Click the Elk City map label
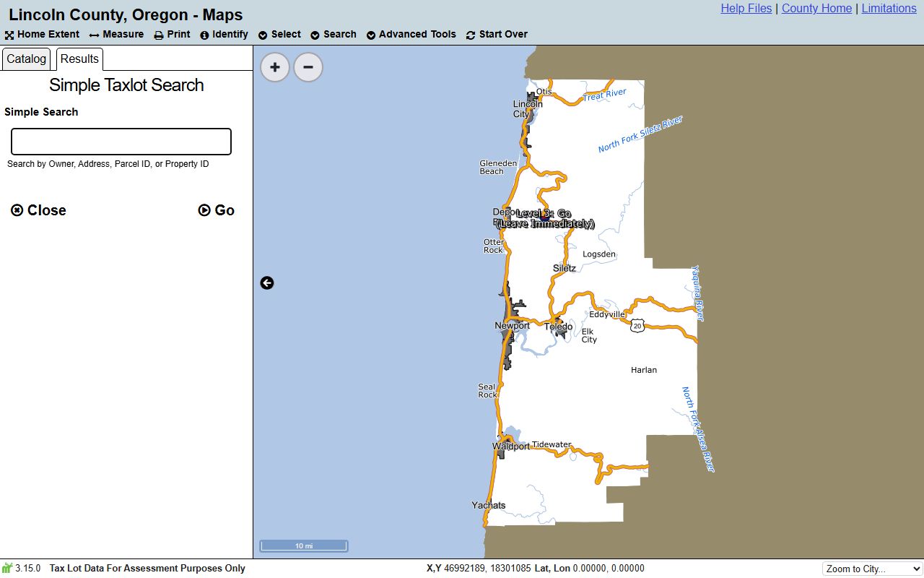 tap(589, 335)
